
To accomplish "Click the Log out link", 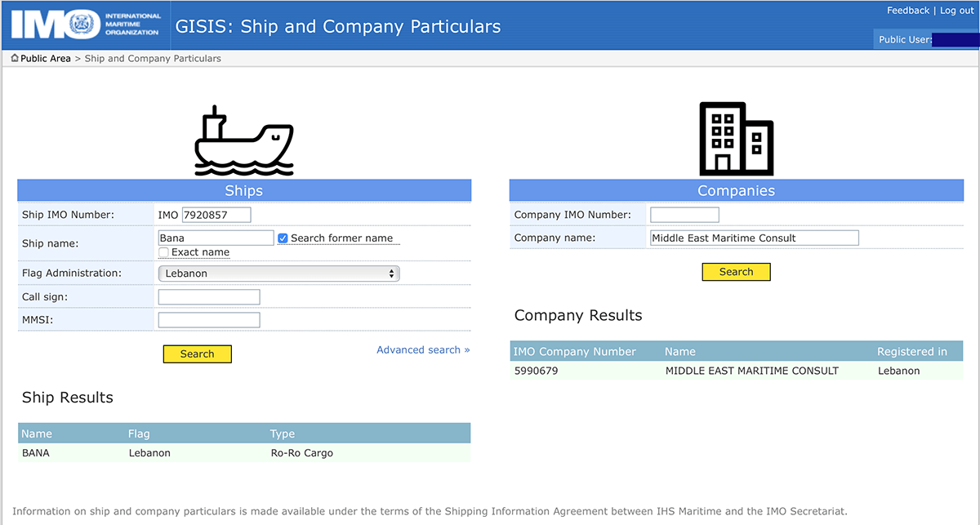I will 957,11.
